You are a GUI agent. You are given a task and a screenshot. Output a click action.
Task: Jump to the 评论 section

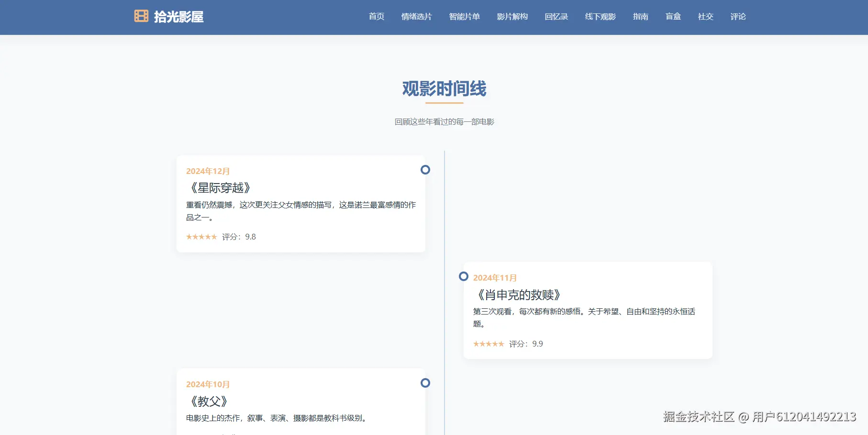[x=738, y=16]
